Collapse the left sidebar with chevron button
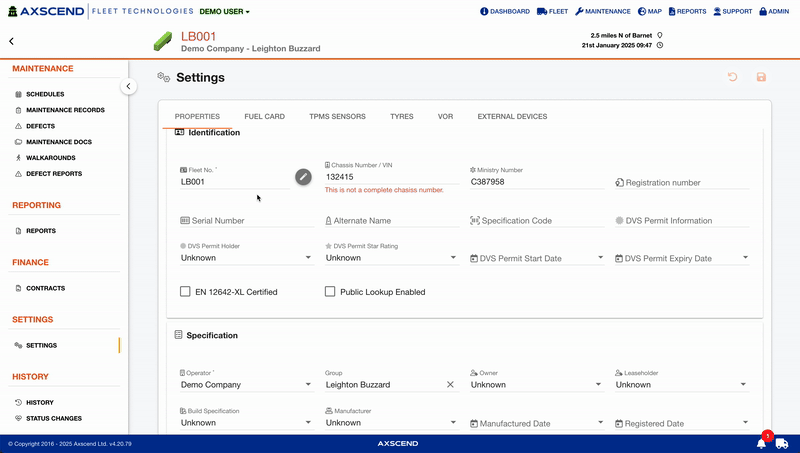 128,87
